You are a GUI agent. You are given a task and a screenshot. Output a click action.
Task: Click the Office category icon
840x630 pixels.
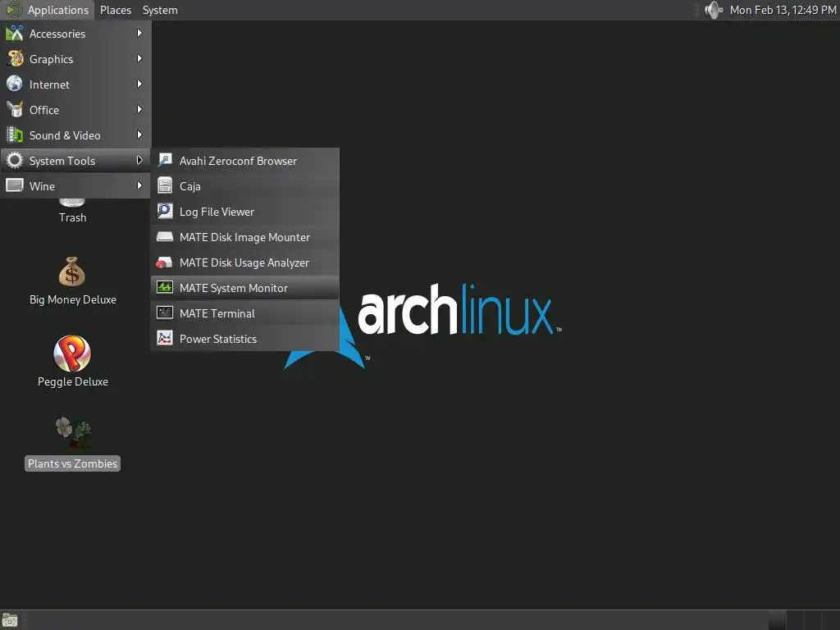[x=15, y=109]
